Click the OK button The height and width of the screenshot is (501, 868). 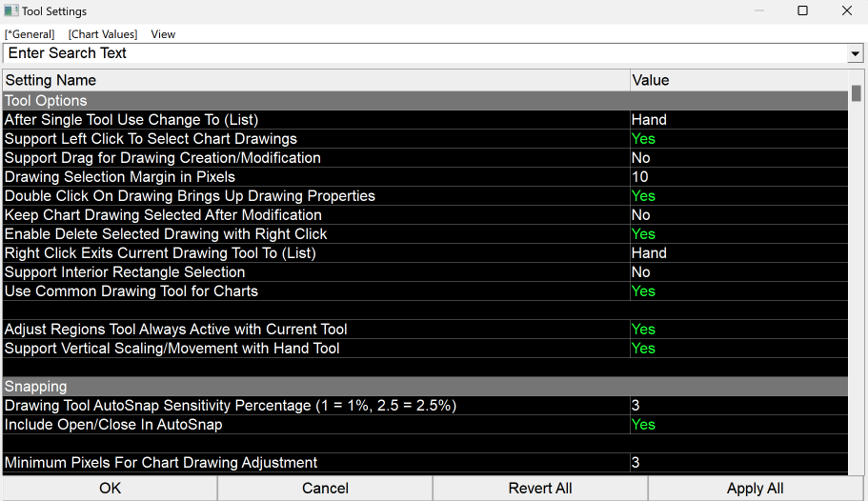pos(110,489)
